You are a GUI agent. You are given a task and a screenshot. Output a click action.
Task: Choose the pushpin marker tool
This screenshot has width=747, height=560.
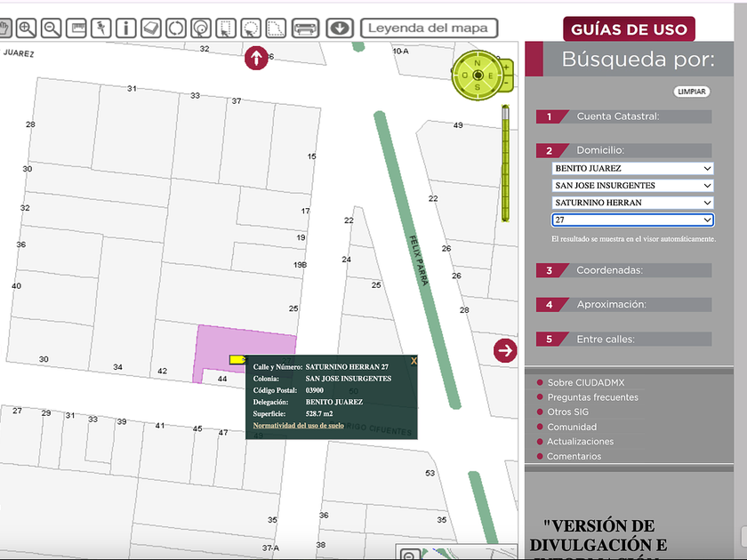click(101, 28)
